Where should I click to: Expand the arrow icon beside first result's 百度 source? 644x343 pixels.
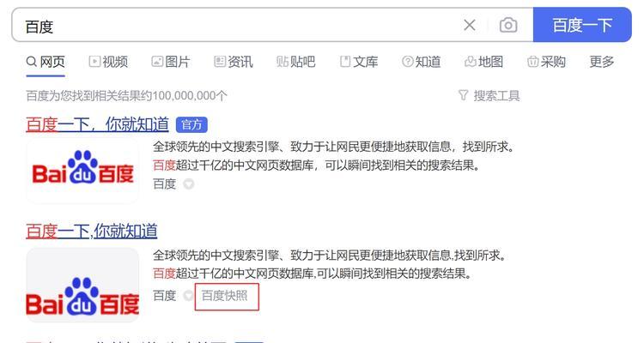click(x=189, y=184)
